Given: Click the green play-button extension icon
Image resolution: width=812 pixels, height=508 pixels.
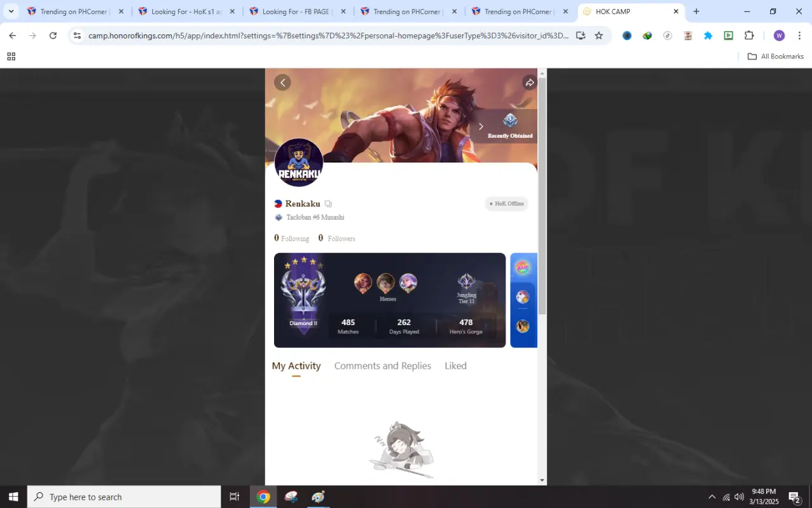Looking at the screenshot, I should coord(728,36).
